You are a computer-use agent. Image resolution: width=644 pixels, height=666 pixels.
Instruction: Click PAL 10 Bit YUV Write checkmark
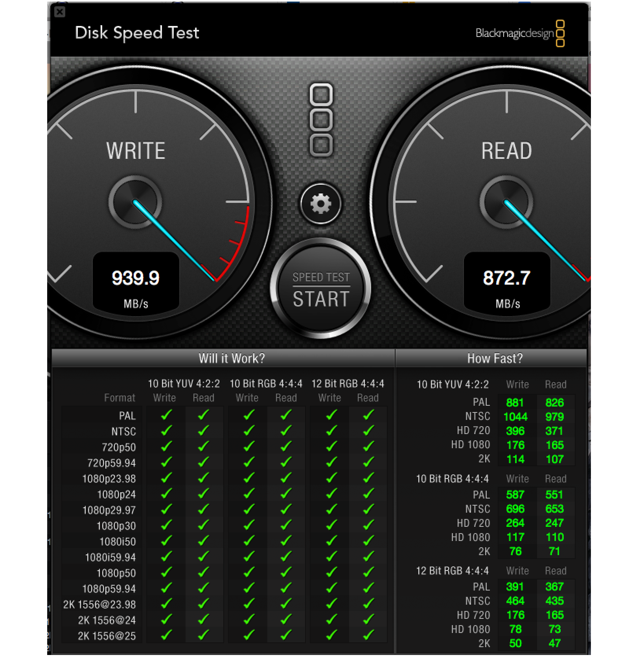(x=166, y=415)
